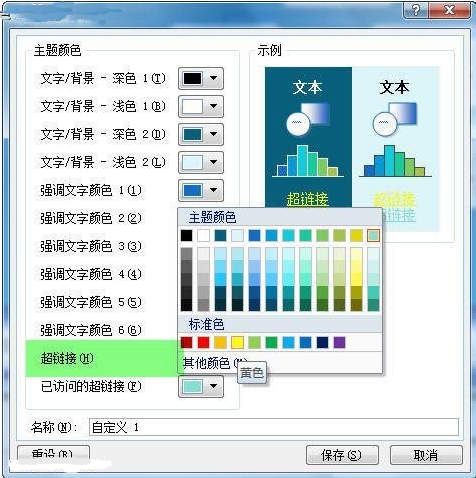
Task: Choose bright red from 标准色
Action: pos(204,342)
